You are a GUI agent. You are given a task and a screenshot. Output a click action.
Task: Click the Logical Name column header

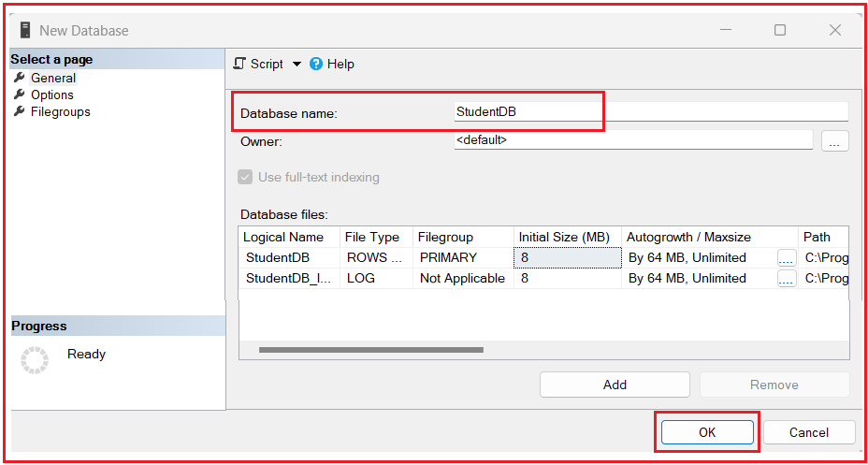click(290, 237)
